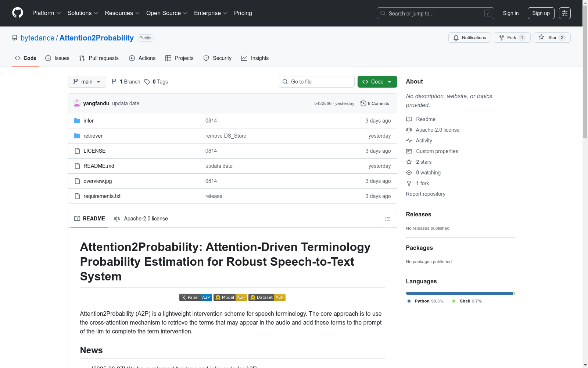588x368 pixels.
Task: Click the overview.jpg file icon
Action: pos(77,181)
